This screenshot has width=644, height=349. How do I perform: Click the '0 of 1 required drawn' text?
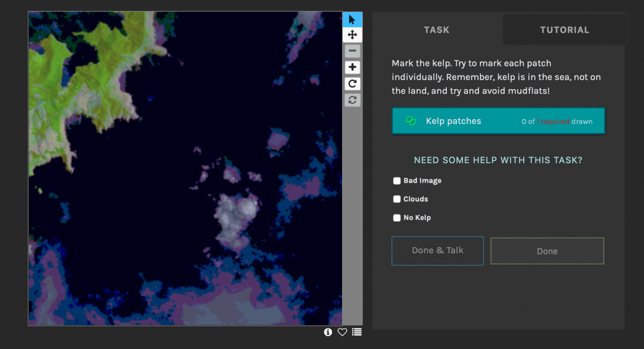pos(557,121)
